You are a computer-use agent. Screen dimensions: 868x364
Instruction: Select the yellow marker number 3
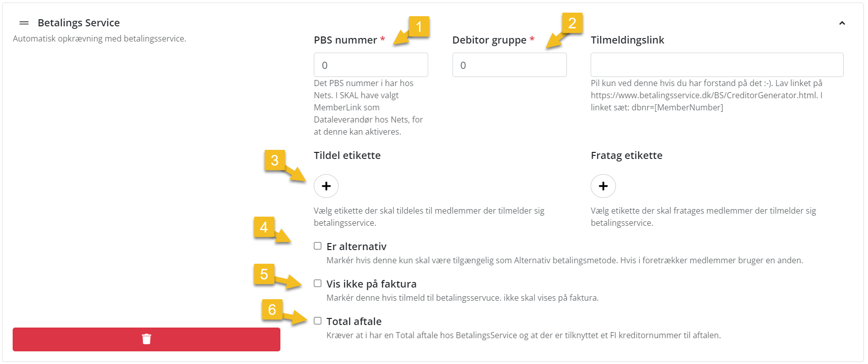click(x=274, y=160)
